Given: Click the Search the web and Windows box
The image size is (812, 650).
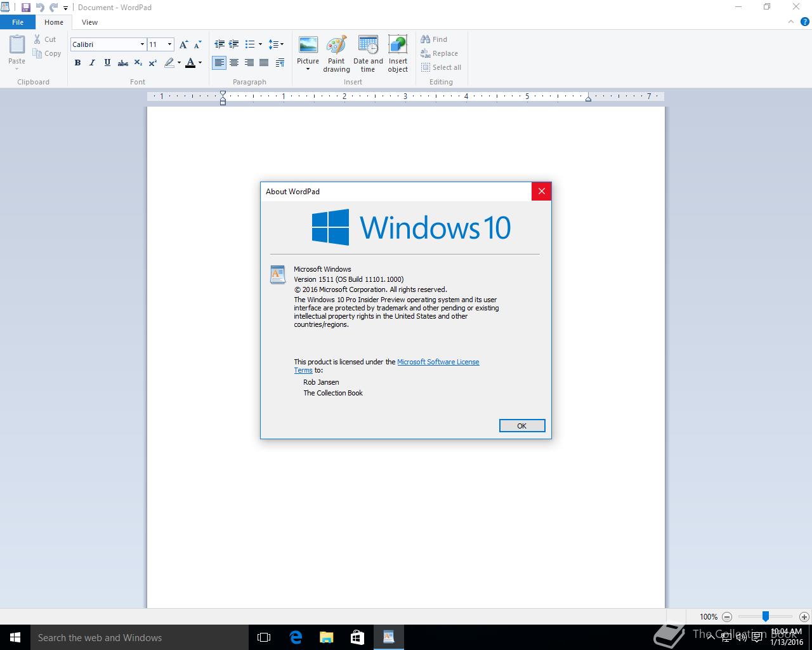Looking at the screenshot, I should click(140, 637).
